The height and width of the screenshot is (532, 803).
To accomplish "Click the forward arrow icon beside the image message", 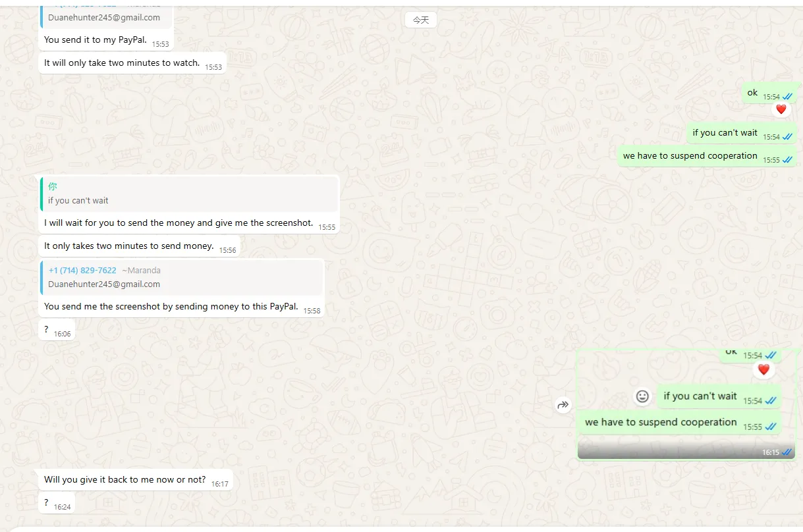I will point(563,405).
